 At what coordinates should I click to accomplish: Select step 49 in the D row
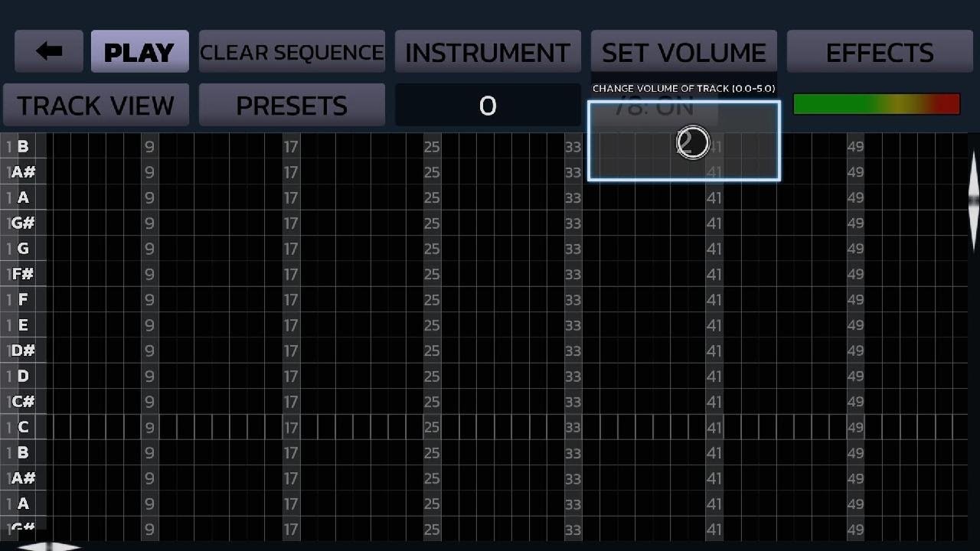(855, 376)
